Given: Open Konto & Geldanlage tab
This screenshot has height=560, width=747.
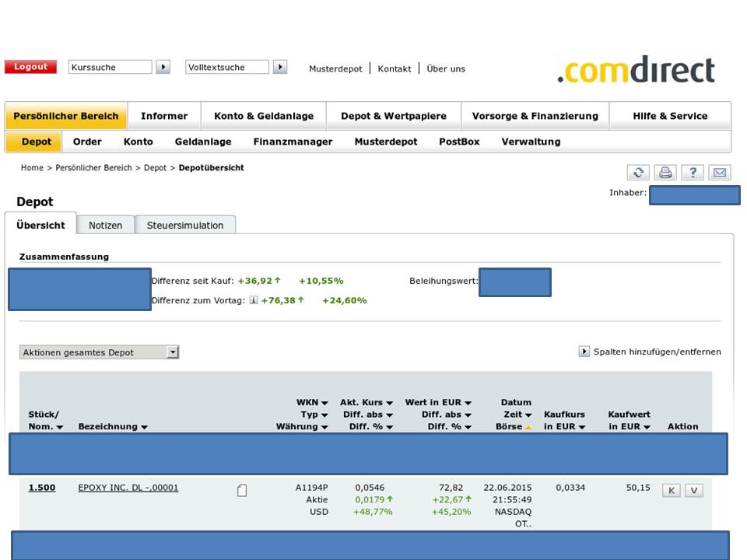Looking at the screenshot, I should pyautogui.click(x=264, y=116).
